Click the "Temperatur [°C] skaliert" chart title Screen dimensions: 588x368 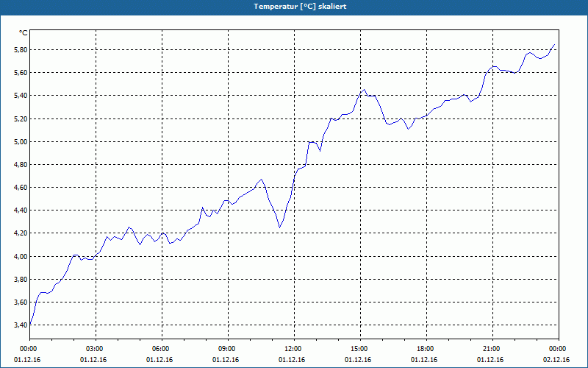300,7
